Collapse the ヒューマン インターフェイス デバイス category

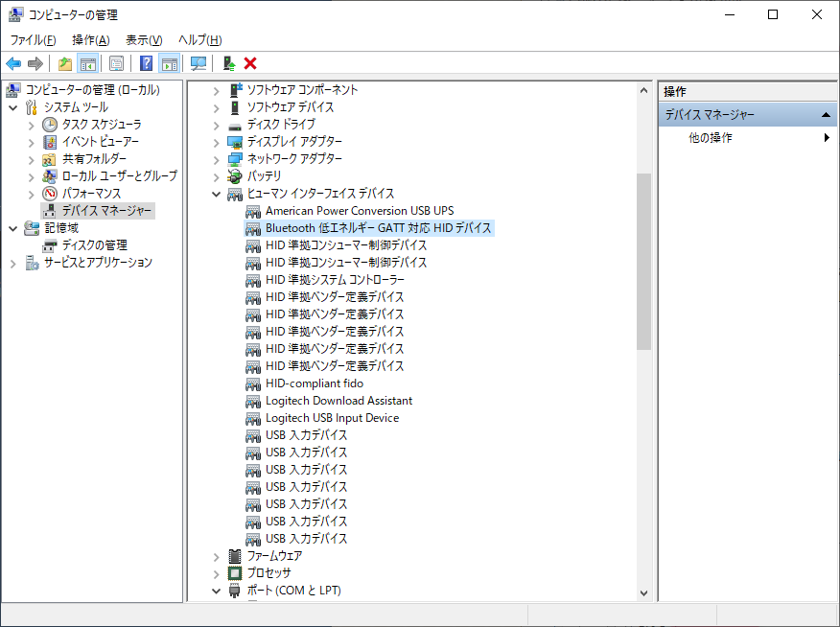coord(216,194)
